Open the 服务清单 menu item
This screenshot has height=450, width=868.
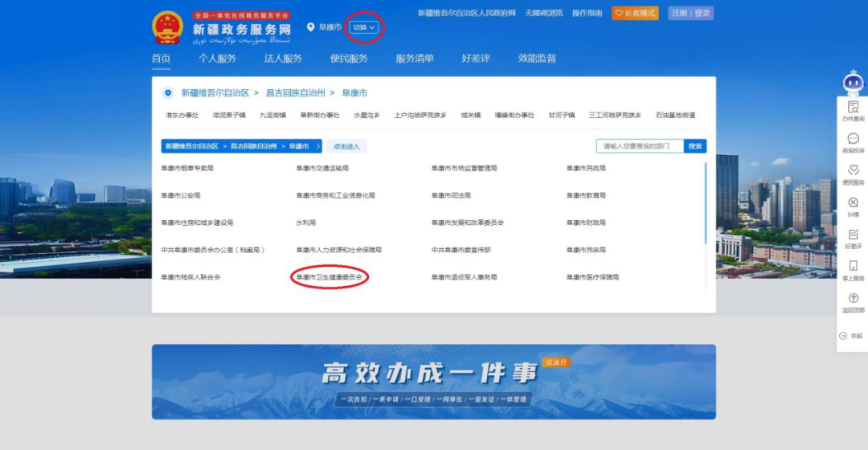coord(414,59)
